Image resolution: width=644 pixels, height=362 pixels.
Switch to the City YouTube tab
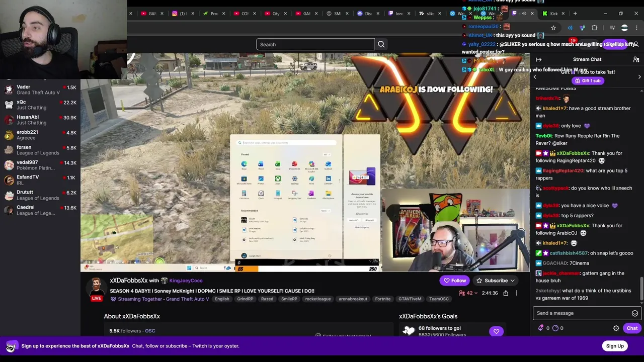274,14
